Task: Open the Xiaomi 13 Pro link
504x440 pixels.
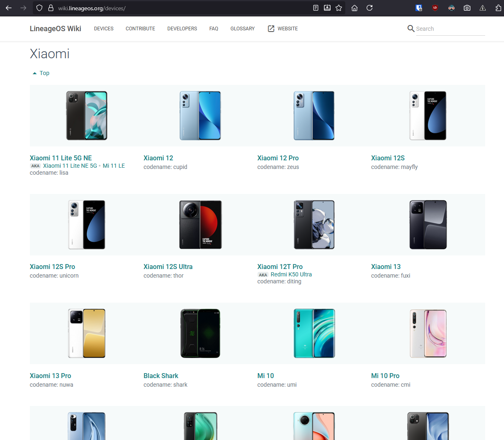Action: [50, 376]
